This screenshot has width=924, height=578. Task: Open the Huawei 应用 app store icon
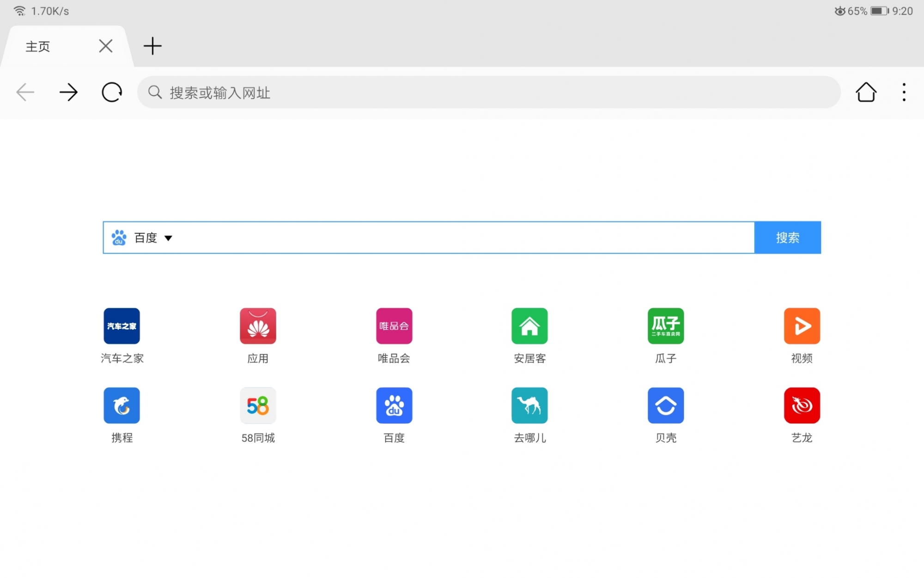tap(258, 326)
